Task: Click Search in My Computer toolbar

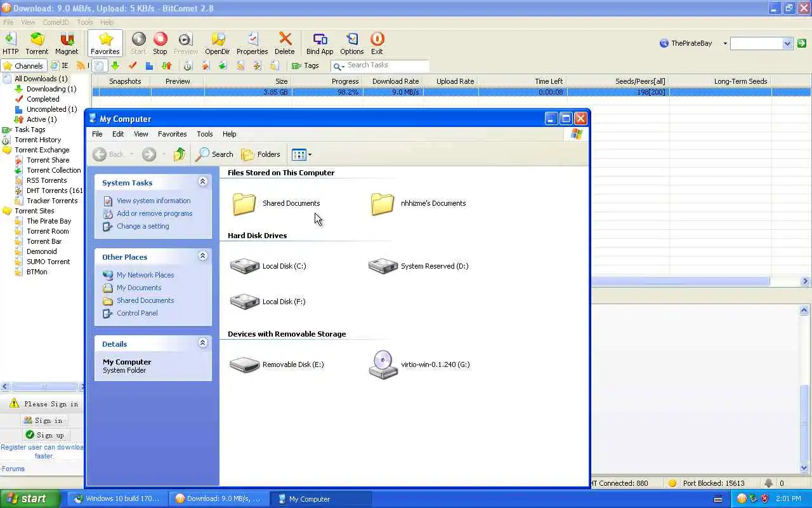Action: click(214, 154)
